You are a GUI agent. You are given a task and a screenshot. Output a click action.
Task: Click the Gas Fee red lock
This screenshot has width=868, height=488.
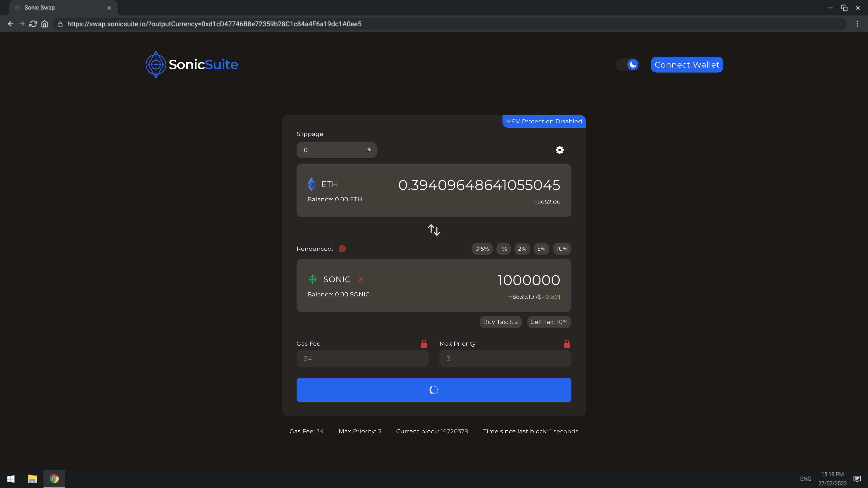click(424, 343)
